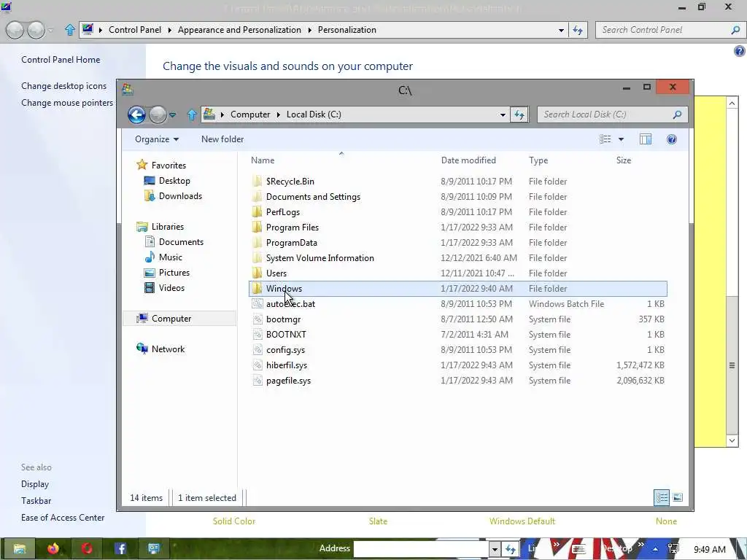Refresh the Control Panel window
Screen dimensions: 747x560
click(x=578, y=30)
